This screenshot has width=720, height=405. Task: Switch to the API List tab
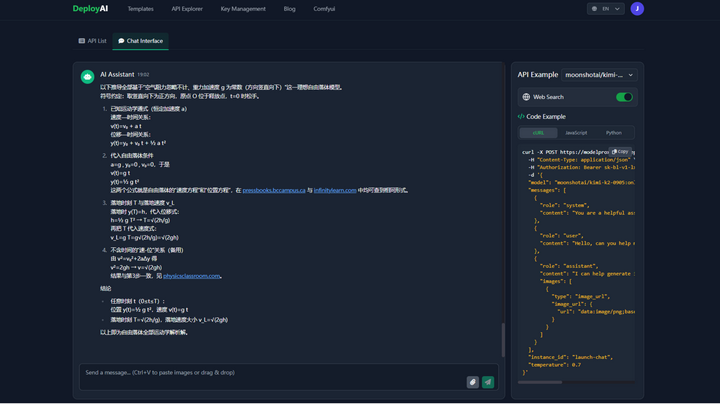point(92,41)
